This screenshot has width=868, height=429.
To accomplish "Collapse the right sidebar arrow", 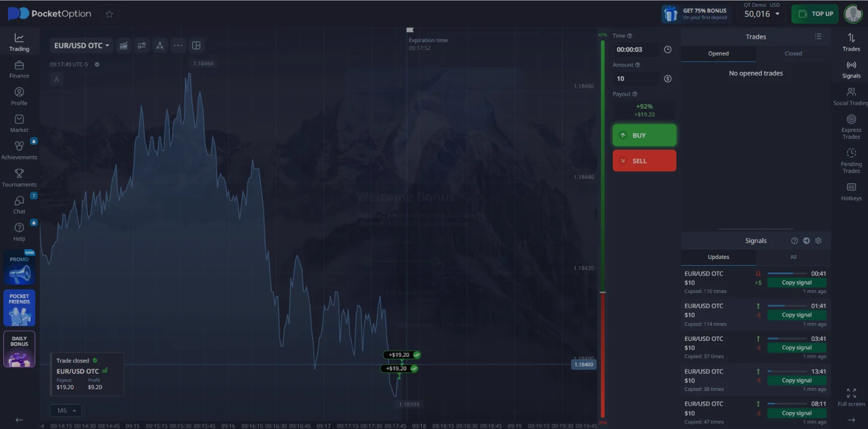I will (x=851, y=420).
